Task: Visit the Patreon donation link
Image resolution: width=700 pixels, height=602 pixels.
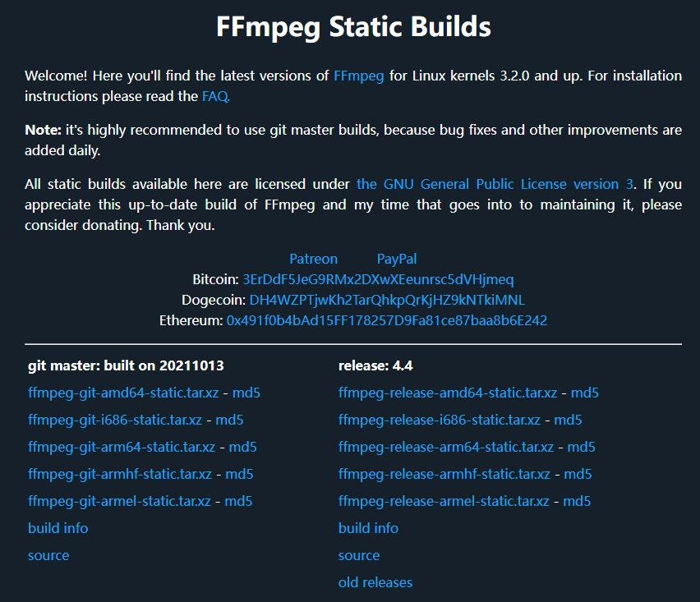Action: coord(313,259)
